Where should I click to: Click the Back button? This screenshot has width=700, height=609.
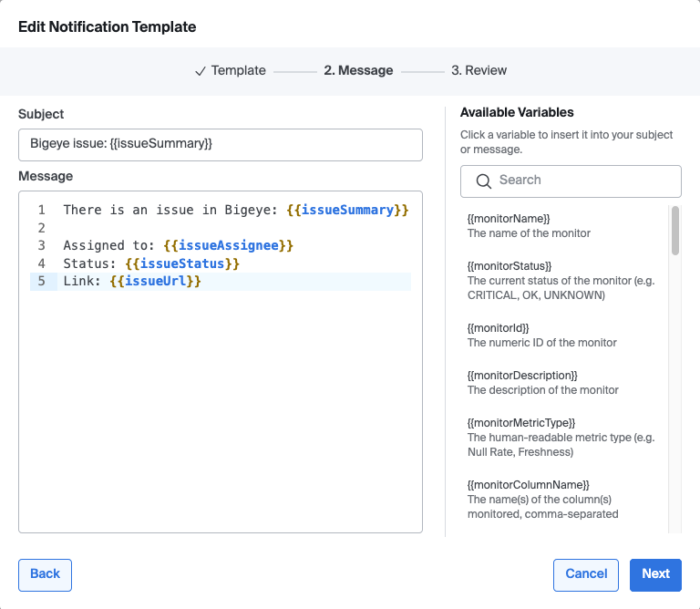45,575
